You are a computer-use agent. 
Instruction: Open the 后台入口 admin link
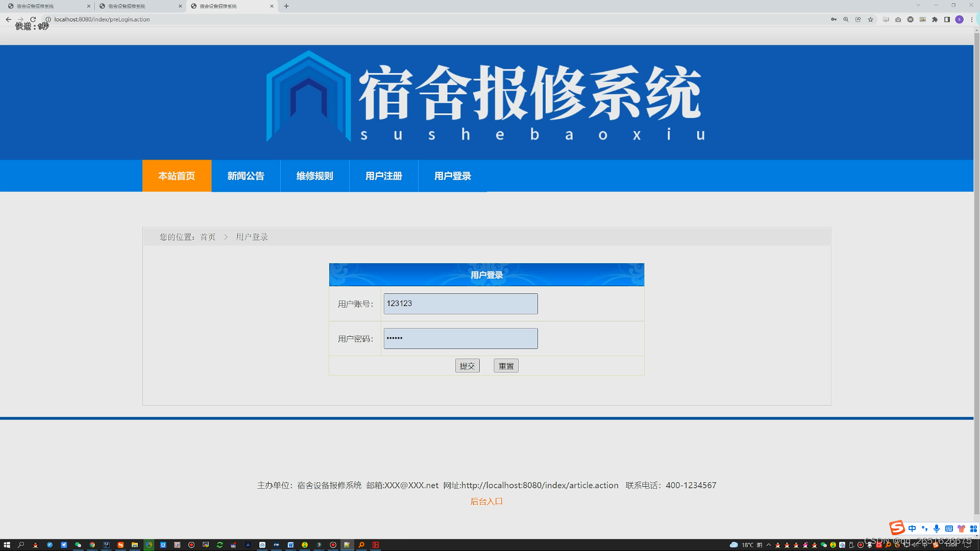486,502
